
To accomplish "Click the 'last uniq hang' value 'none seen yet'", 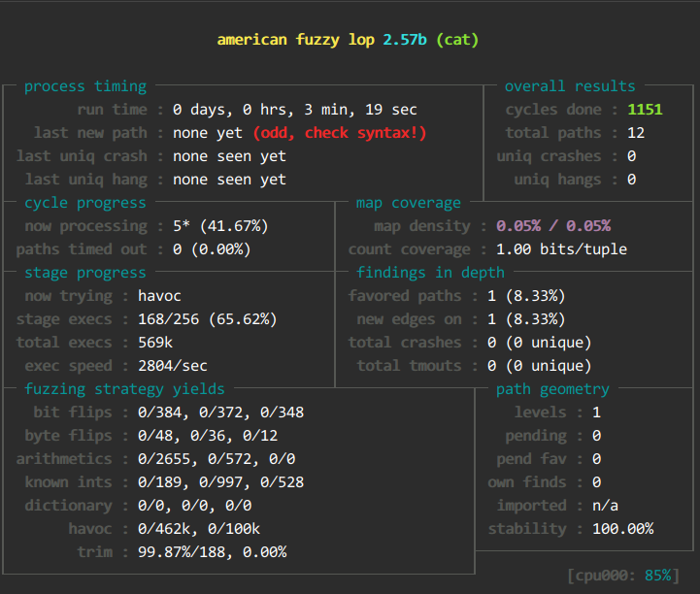I will (229, 180).
